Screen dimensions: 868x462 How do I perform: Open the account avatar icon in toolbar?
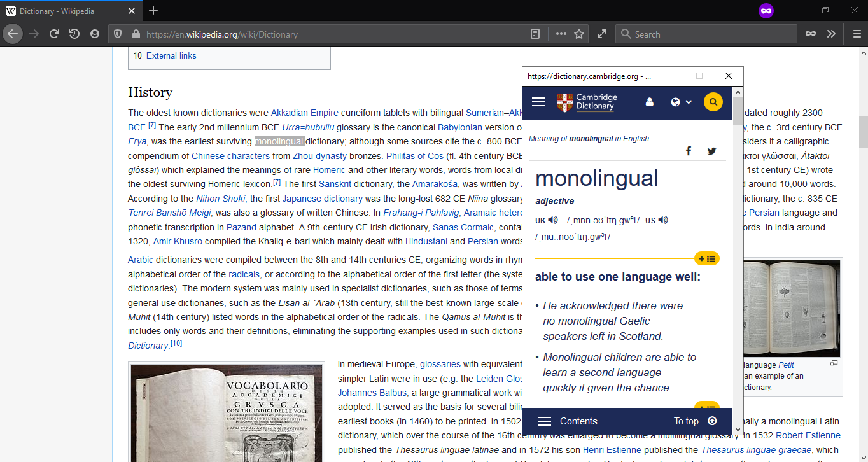click(x=94, y=34)
